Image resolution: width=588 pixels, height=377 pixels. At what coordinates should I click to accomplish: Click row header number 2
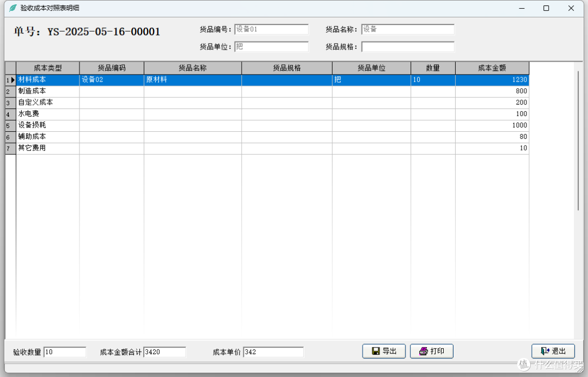pos(10,91)
